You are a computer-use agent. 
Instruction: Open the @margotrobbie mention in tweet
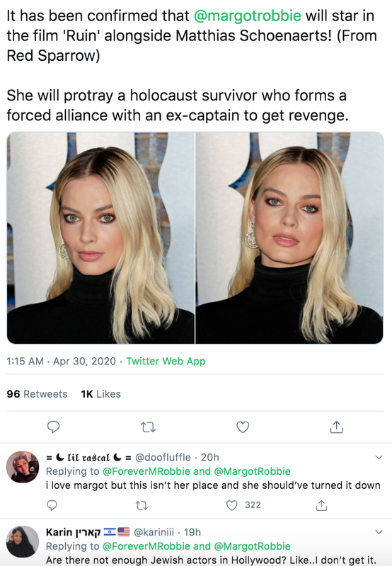point(247,16)
